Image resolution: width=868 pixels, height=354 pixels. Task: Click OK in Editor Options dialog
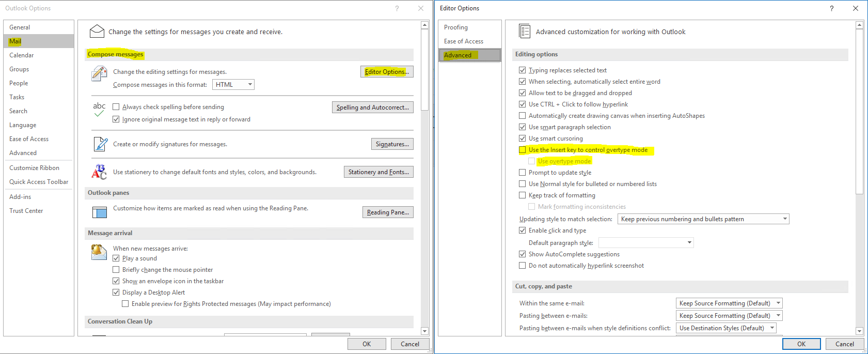coord(801,344)
